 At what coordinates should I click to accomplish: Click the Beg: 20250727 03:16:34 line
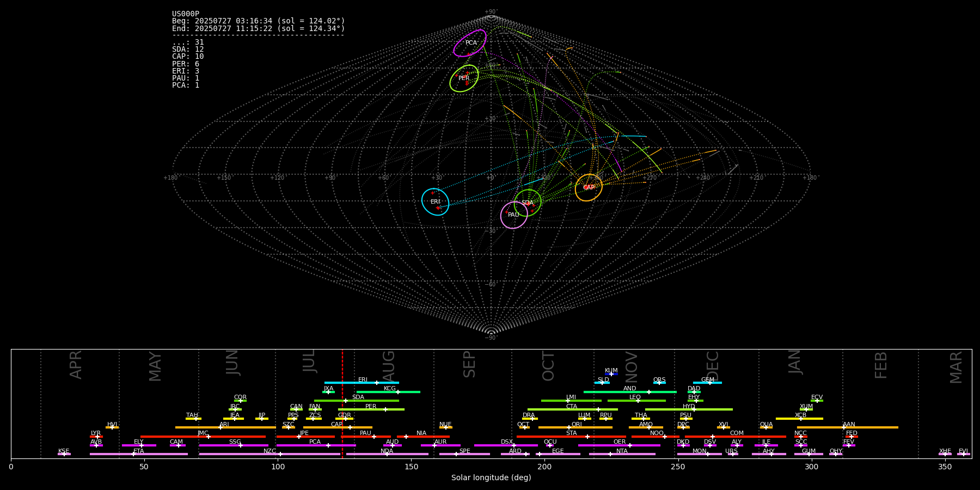click(x=259, y=21)
